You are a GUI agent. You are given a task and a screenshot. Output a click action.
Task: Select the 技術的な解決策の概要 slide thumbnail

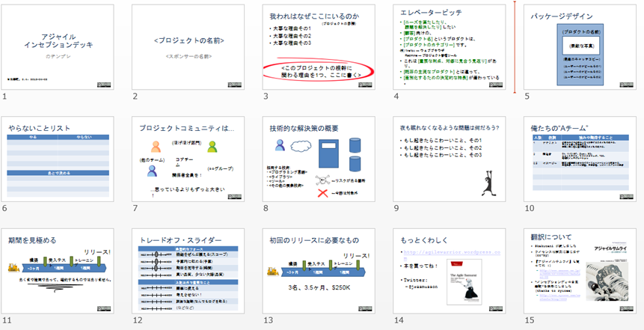point(319,159)
